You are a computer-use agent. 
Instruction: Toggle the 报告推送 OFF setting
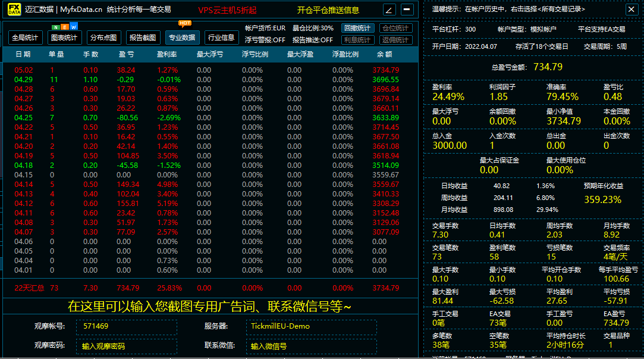click(313, 40)
